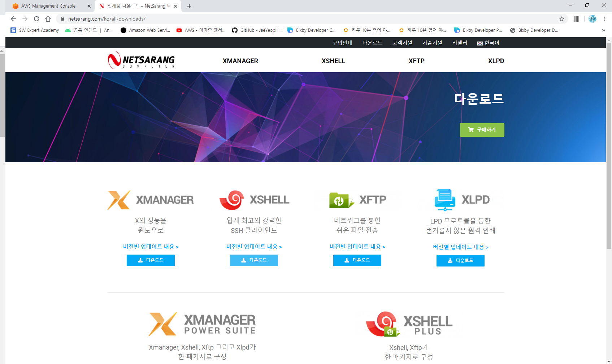Image resolution: width=612 pixels, height=364 pixels.
Task: Open the Bixby Developer C... bookmark
Action: (312, 30)
